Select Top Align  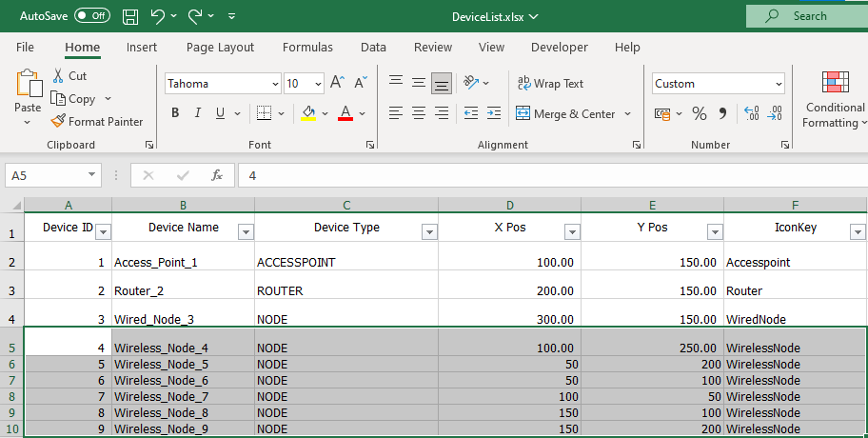tap(396, 83)
